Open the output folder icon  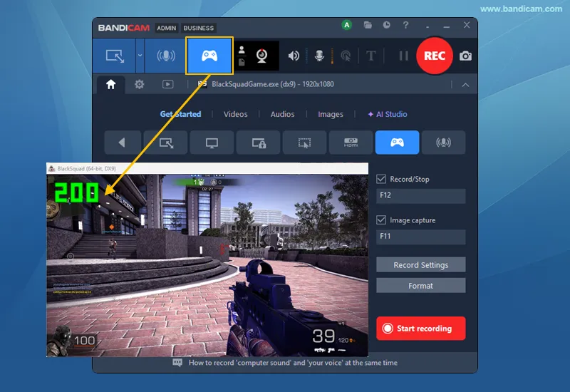tap(368, 25)
